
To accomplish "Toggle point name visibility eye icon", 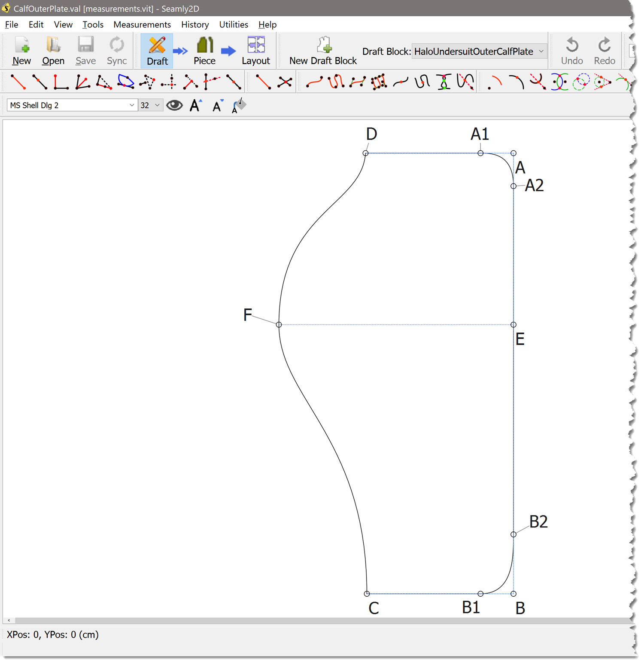I will pyautogui.click(x=174, y=105).
